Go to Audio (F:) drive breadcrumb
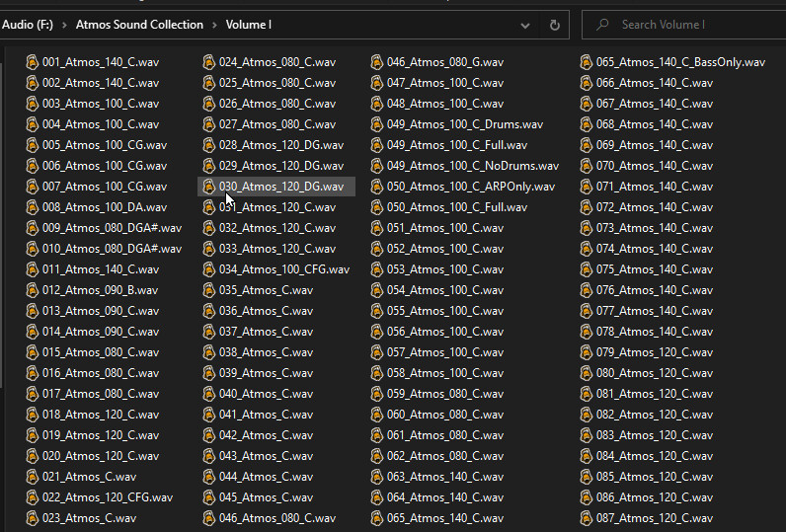 point(27,25)
